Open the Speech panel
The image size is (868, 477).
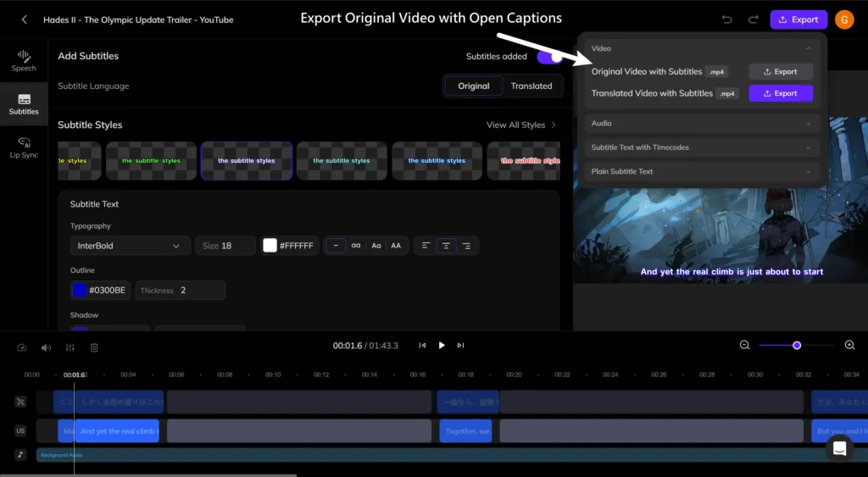23,61
